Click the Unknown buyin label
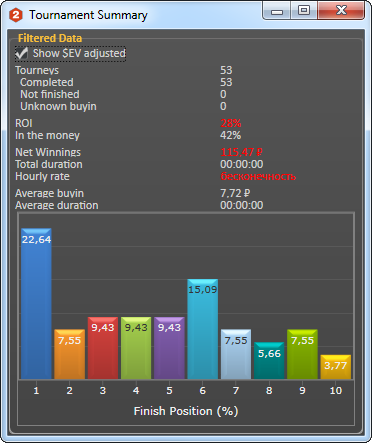The height and width of the screenshot is (443, 372). coord(58,106)
